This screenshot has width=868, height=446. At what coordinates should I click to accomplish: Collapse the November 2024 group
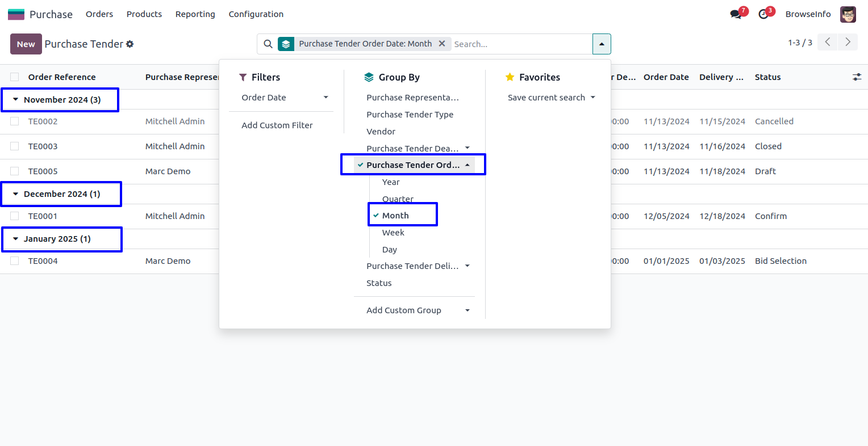[57, 100]
